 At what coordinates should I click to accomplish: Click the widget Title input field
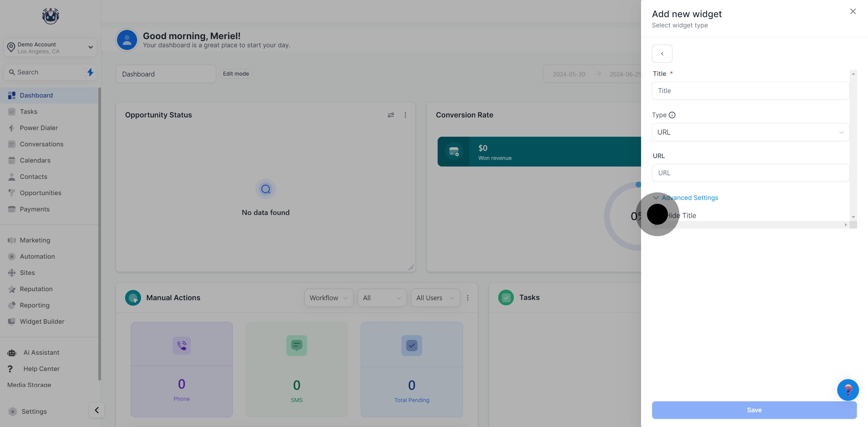tap(750, 91)
